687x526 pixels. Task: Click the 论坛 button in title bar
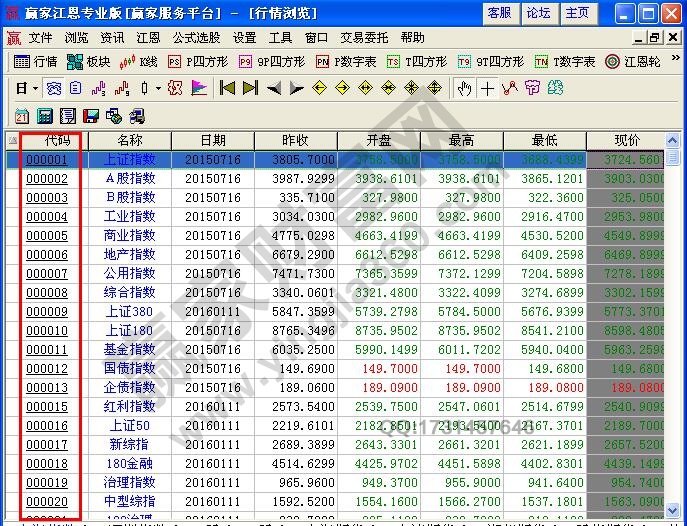click(x=538, y=13)
